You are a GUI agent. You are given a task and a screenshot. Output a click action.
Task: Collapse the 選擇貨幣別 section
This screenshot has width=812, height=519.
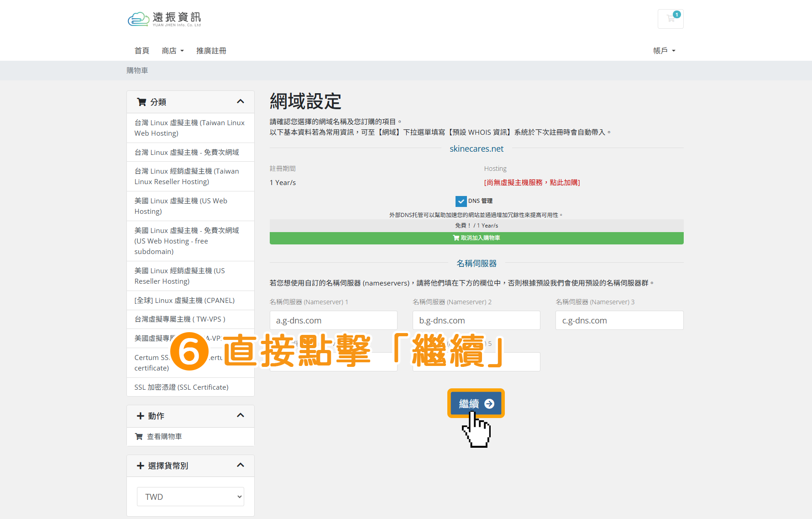[241, 465]
